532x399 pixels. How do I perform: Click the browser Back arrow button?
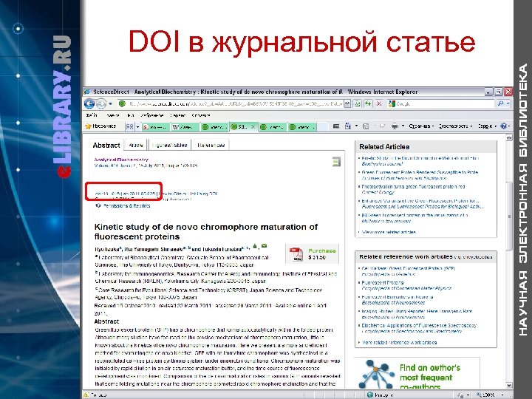pyautogui.click(x=89, y=103)
